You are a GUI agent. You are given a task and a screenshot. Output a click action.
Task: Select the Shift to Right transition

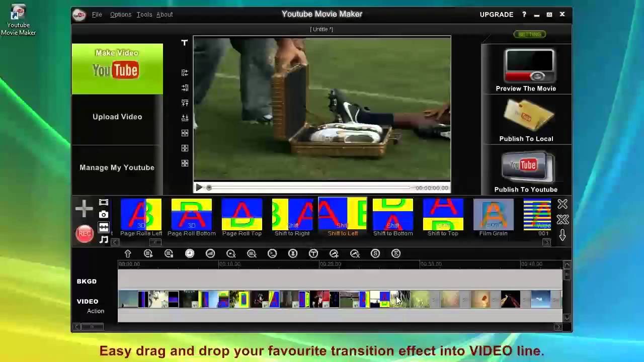tap(292, 218)
